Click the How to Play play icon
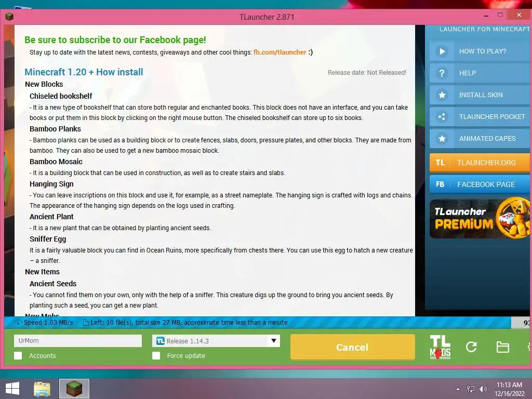 [x=442, y=51]
